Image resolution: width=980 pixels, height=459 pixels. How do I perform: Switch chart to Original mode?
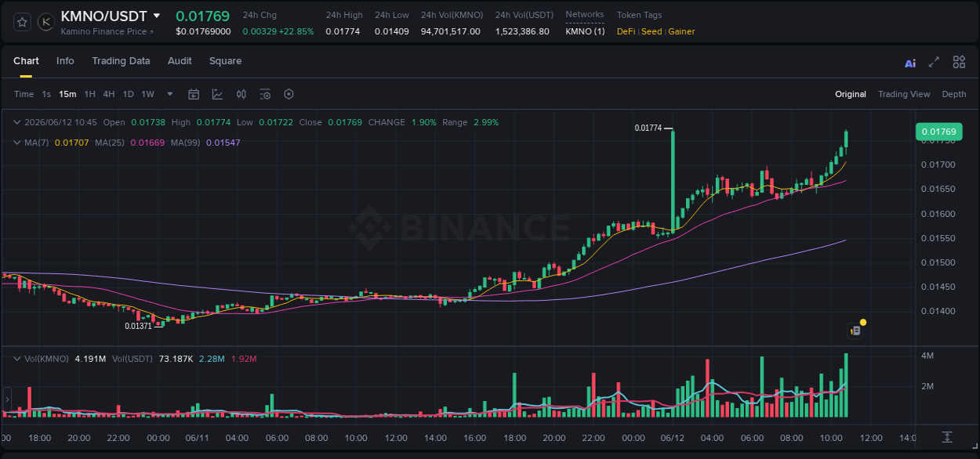click(851, 94)
